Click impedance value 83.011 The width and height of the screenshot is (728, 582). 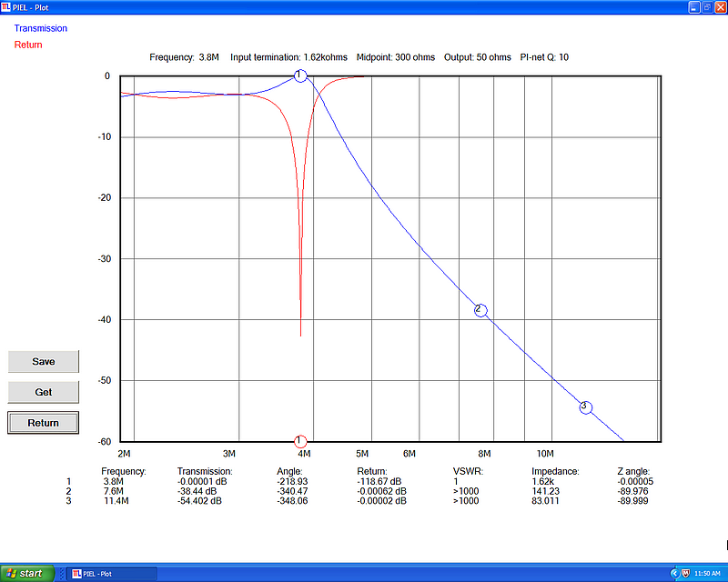tap(545, 501)
